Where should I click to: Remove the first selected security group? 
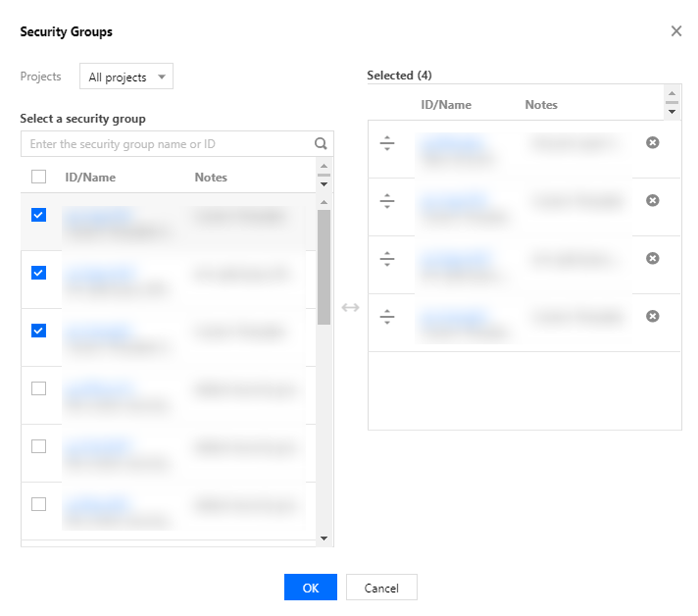tap(653, 143)
